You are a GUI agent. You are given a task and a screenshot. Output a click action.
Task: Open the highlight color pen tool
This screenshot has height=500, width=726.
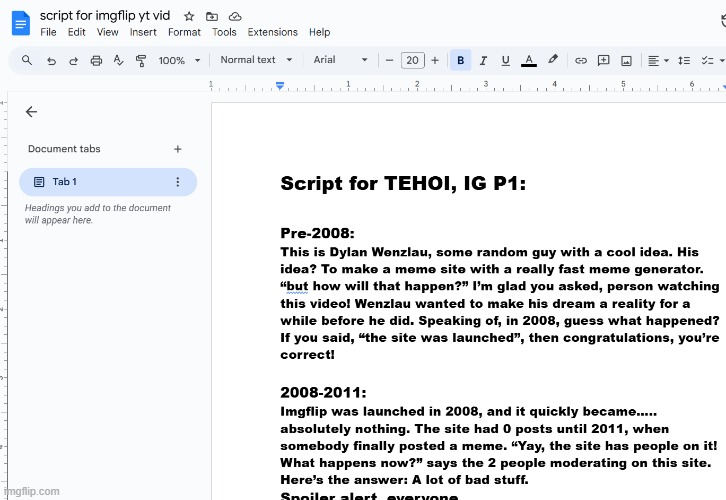click(552, 60)
